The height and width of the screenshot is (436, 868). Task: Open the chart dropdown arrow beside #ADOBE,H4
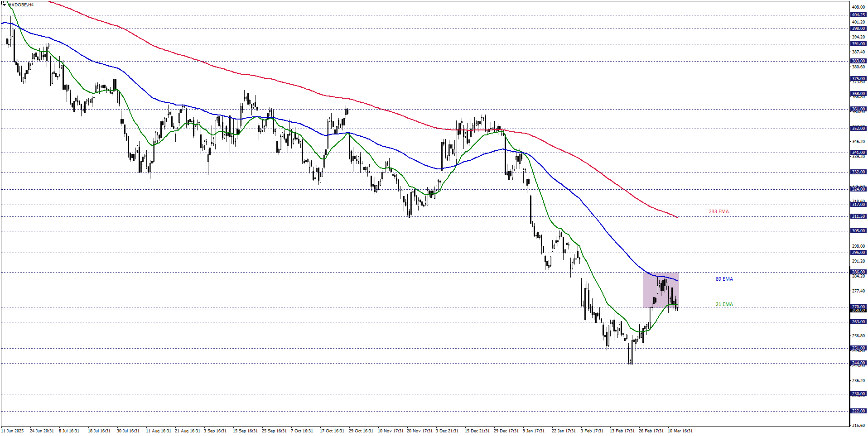point(4,5)
